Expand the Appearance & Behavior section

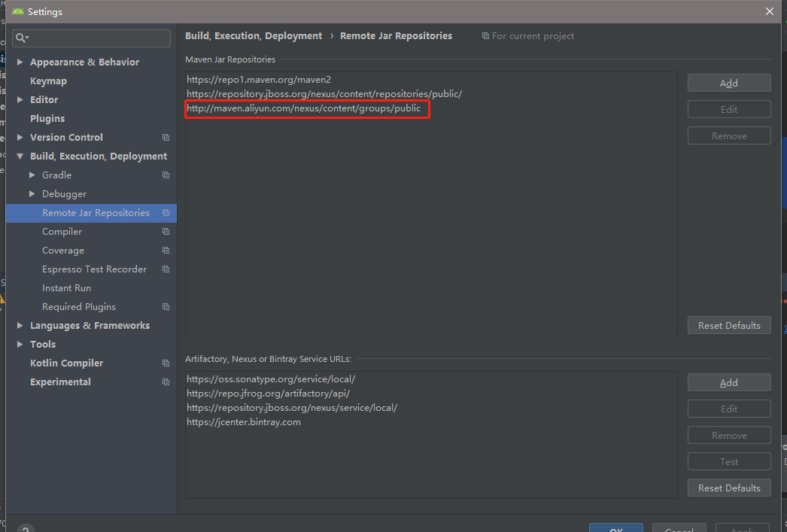click(20, 62)
